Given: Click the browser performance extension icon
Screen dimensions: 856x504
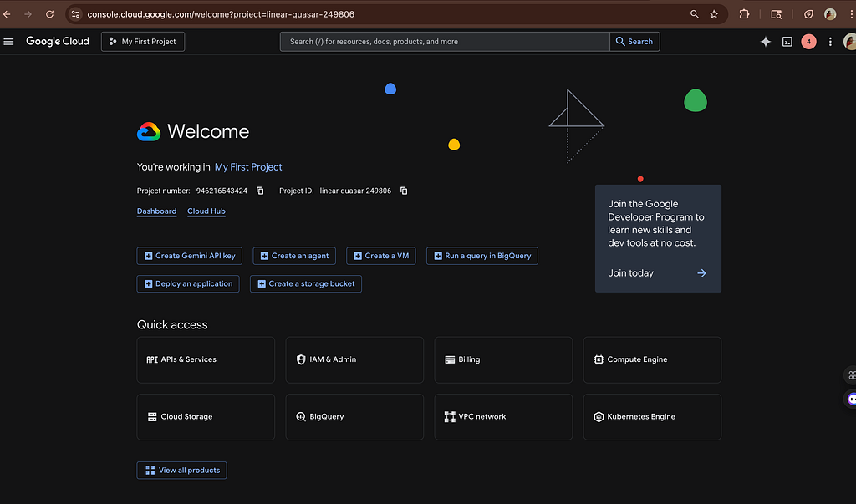Looking at the screenshot, I should pos(808,14).
